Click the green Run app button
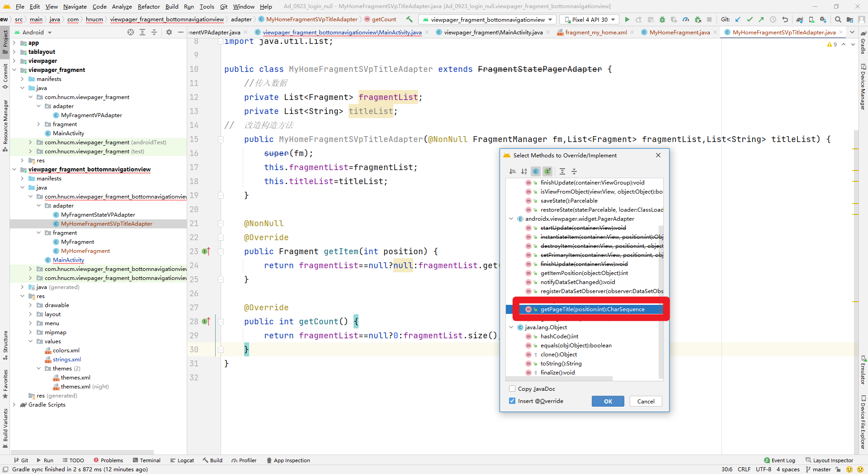868x474 pixels. click(x=627, y=19)
